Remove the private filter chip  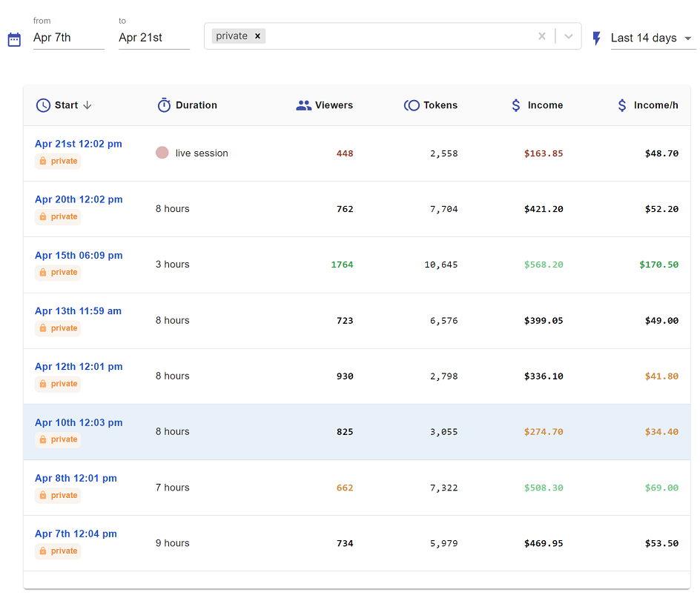coord(257,36)
